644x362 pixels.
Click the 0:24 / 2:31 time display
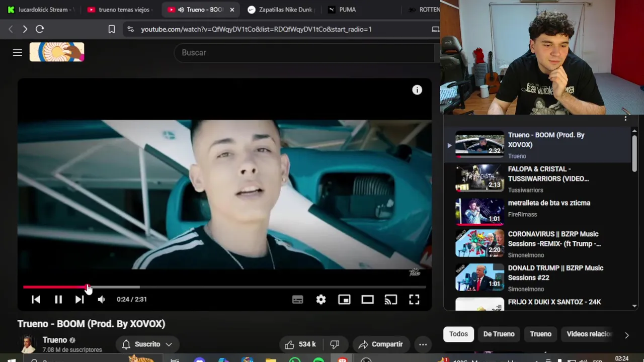pos(132,299)
